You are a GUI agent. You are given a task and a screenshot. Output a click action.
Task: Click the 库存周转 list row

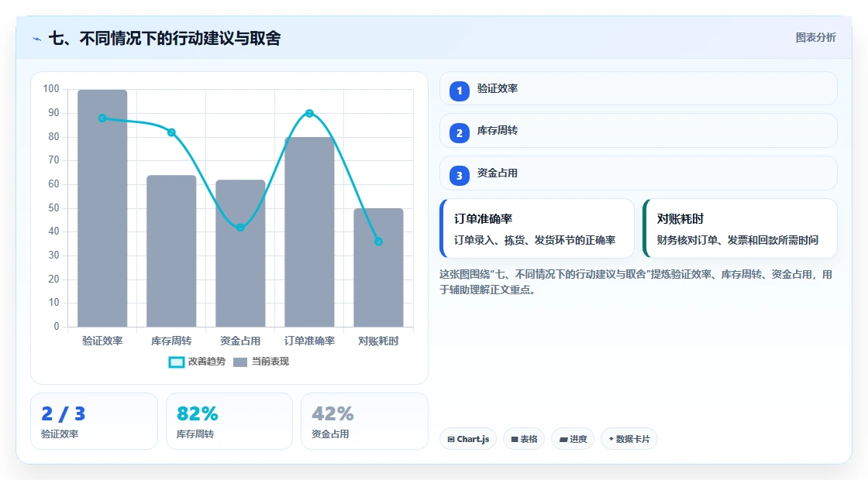coord(639,131)
